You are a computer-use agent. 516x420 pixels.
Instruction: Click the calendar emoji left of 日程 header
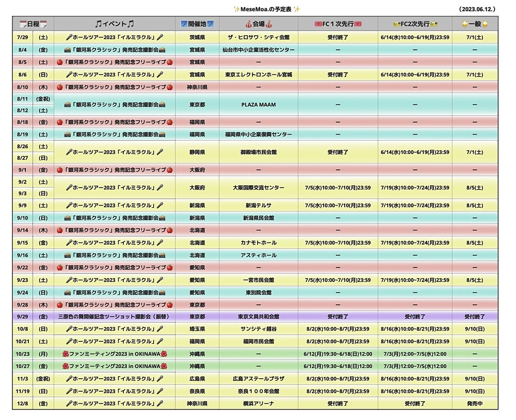click(x=23, y=24)
